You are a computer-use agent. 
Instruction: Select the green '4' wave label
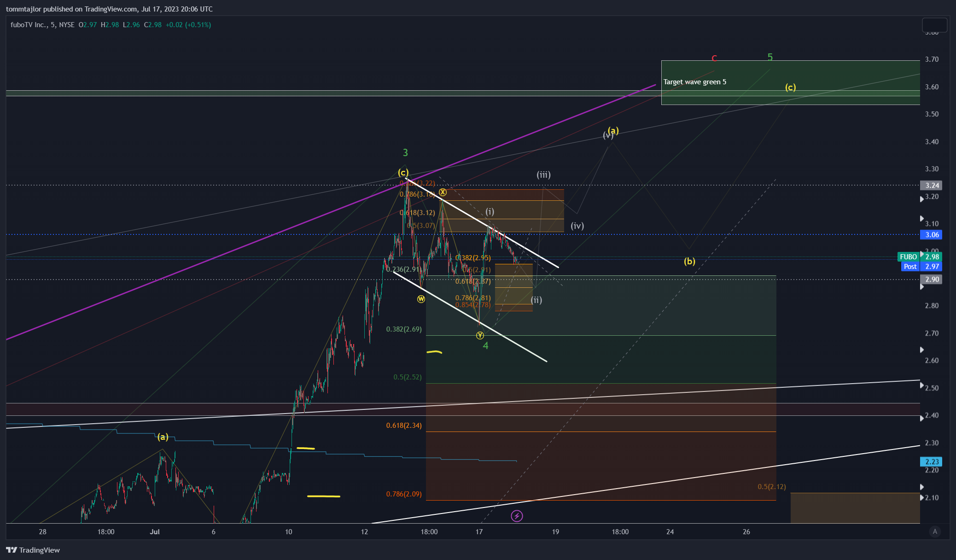click(485, 345)
